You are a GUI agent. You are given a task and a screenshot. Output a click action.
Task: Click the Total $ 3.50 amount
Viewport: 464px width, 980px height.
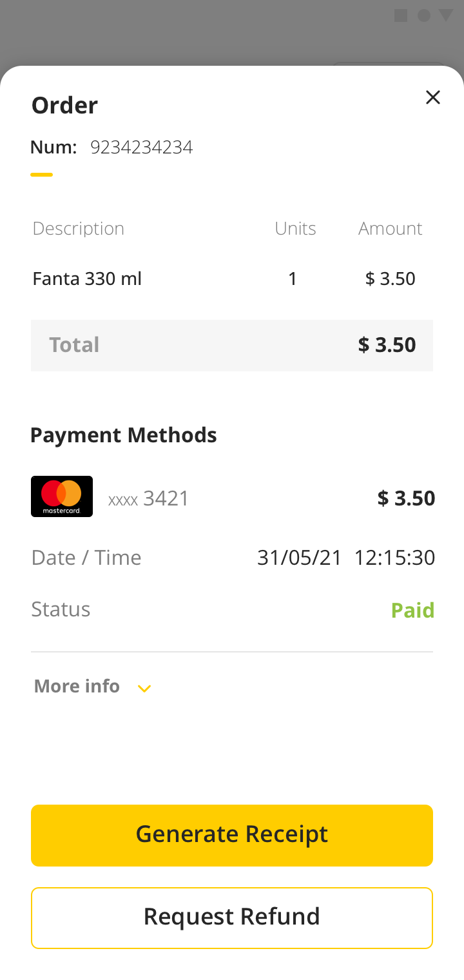point(387,345)
